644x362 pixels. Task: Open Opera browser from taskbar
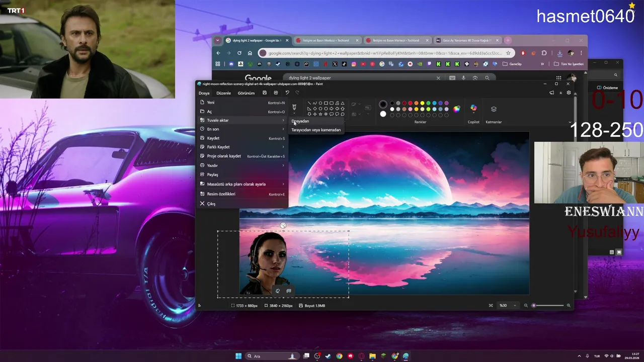pyautogui.click(x=361, y=356)
